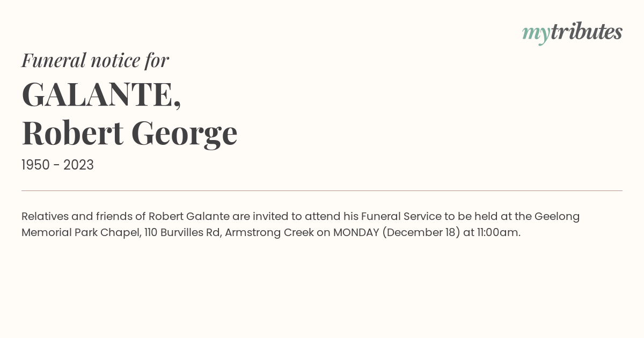This screenshot has width=644, height=338.
Task: Click the dark "tributes" part of the logo
Action: coord(587,32)
